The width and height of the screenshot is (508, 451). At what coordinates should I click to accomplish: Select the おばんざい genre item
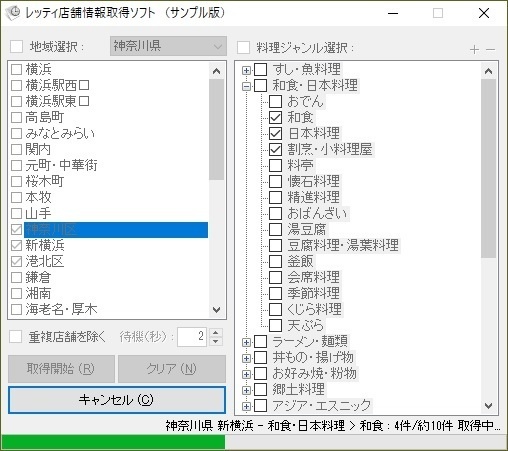point(317,213)
